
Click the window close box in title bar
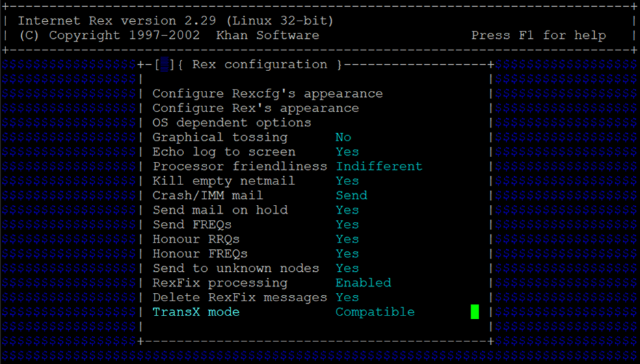[x=165, y=64]
